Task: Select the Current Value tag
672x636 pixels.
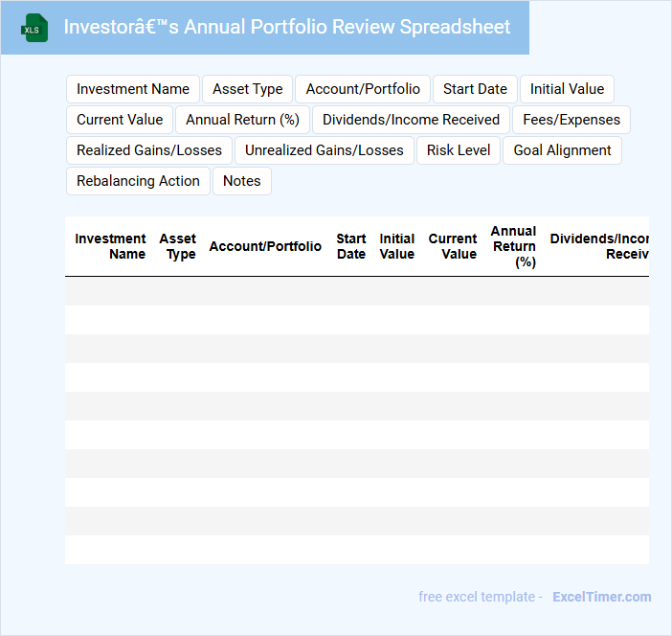Action: tap(120, 120)
